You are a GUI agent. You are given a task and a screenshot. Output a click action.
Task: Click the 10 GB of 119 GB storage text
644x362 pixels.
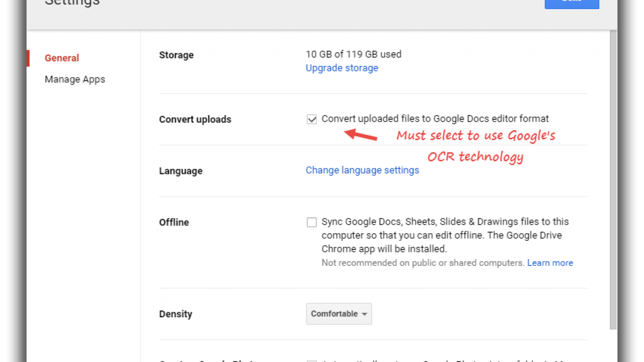pos(353,54)
